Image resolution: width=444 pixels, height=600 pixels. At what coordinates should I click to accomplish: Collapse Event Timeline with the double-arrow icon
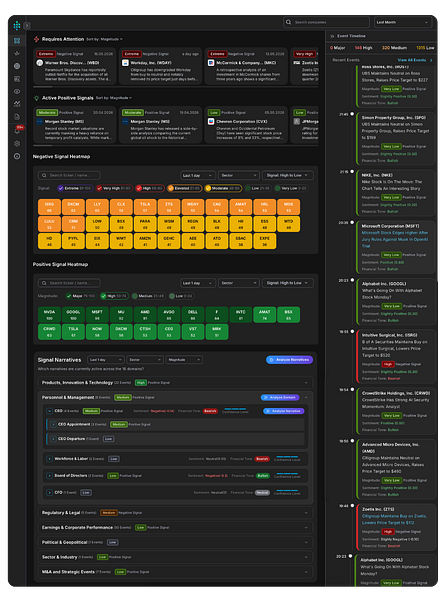332,36
